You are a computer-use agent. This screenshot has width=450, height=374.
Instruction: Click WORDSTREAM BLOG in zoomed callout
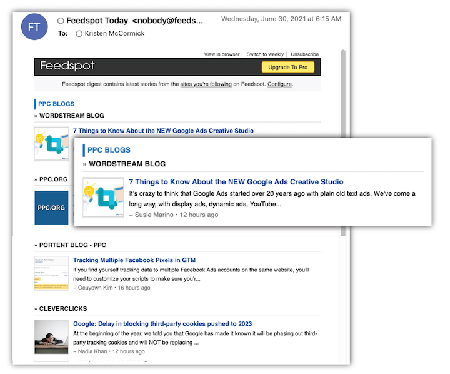tap(127, 164)
